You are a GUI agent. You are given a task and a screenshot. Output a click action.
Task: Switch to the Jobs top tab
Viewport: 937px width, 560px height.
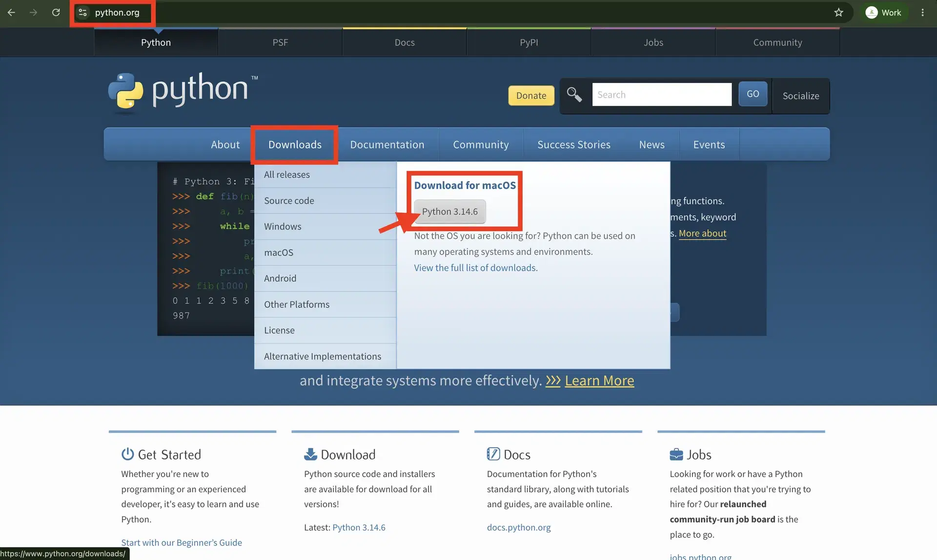click(x=653, y=42)
